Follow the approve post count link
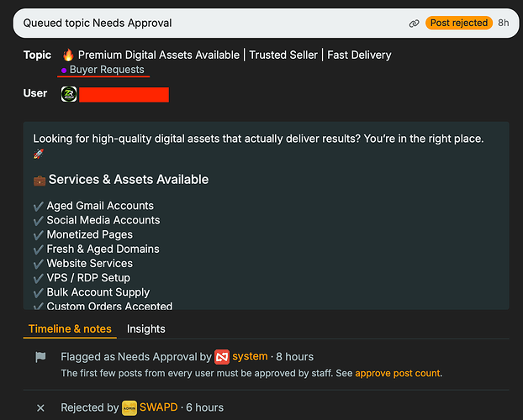Image resolution: width=523 pixels, height=420 pixels. tap(398, 373)
